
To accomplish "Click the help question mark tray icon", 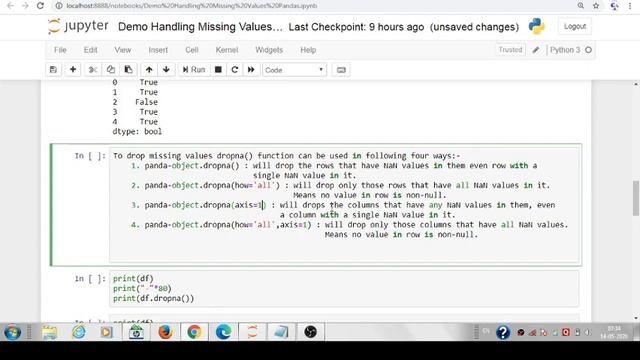I will [503, 333].
